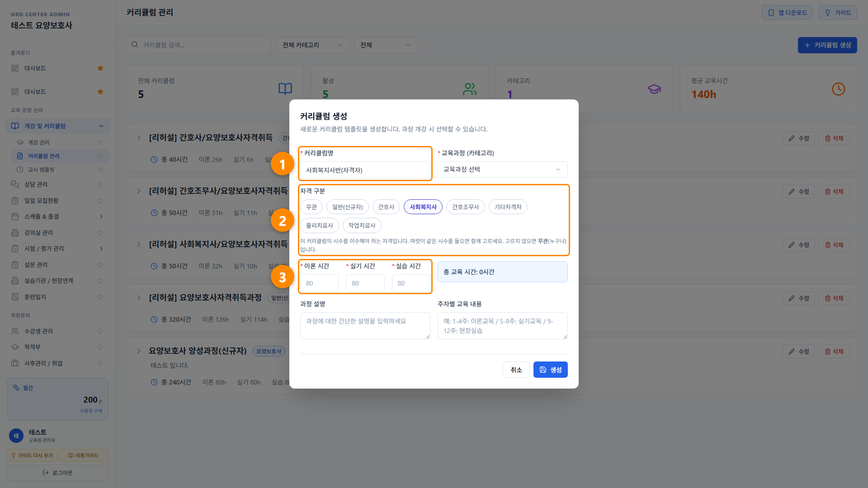Click the 앱 다운로드 button
The image size is (868, 488).
788,13
